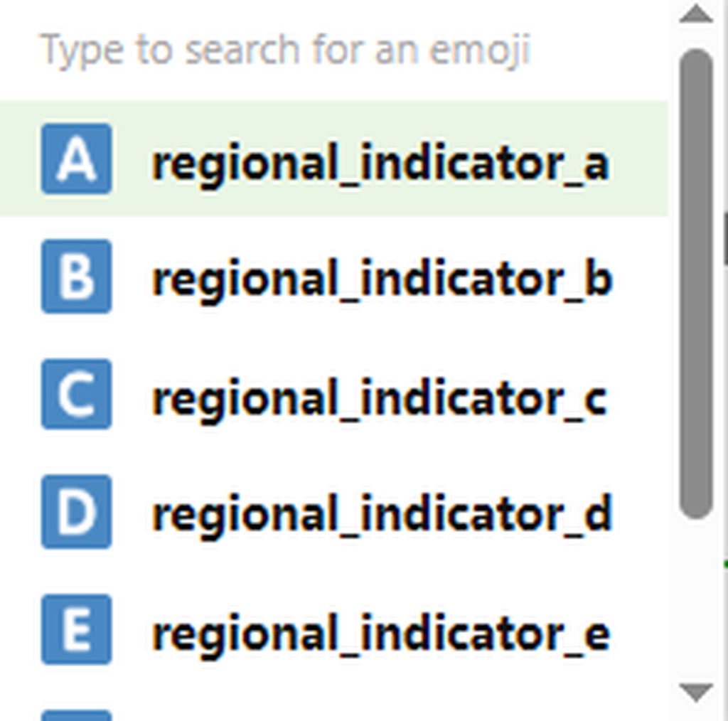Select the regional_indicator_a text label

pyautogui.click(x=380, y=162)
